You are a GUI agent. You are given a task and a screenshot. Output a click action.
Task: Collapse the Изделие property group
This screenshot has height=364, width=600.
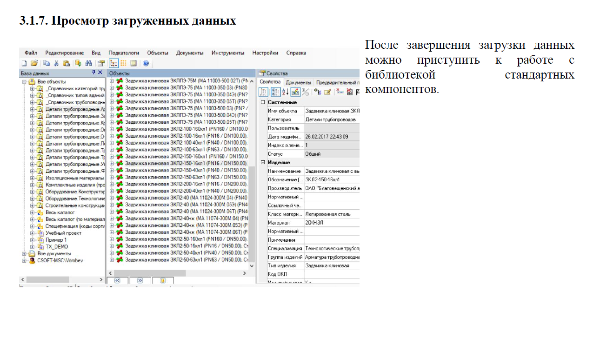263,163
